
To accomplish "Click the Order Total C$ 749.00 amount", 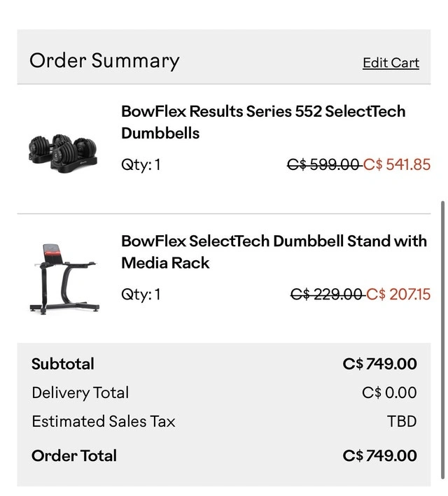I will pos(380,456).
